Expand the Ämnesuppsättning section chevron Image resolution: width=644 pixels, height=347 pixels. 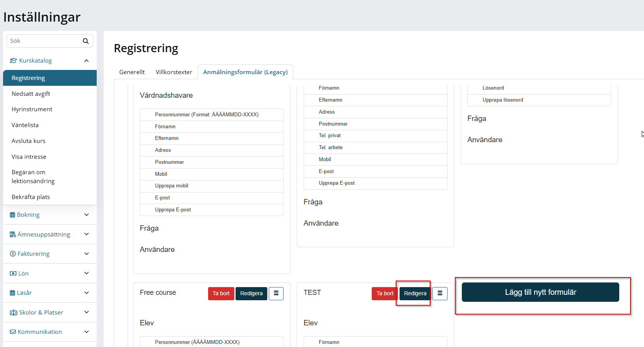click(87, 234)
